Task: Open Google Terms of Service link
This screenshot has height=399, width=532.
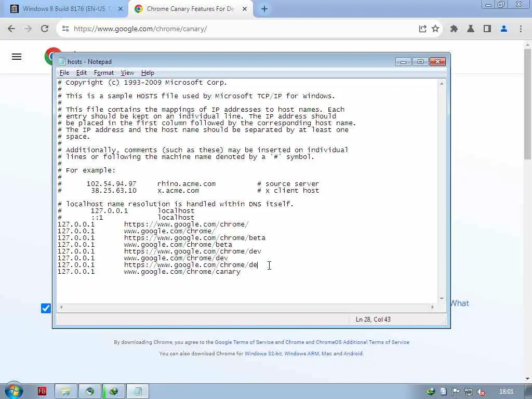Action: 244,342
